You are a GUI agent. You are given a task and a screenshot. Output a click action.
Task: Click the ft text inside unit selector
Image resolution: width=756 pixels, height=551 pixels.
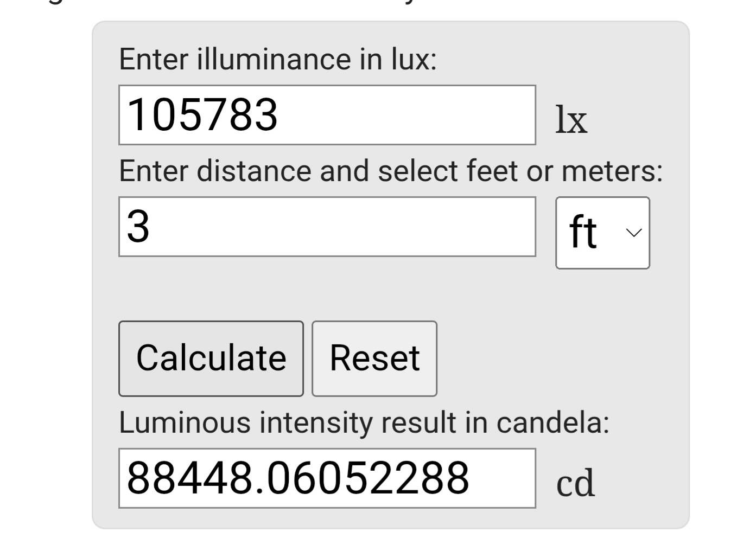[x=583, y=232]
